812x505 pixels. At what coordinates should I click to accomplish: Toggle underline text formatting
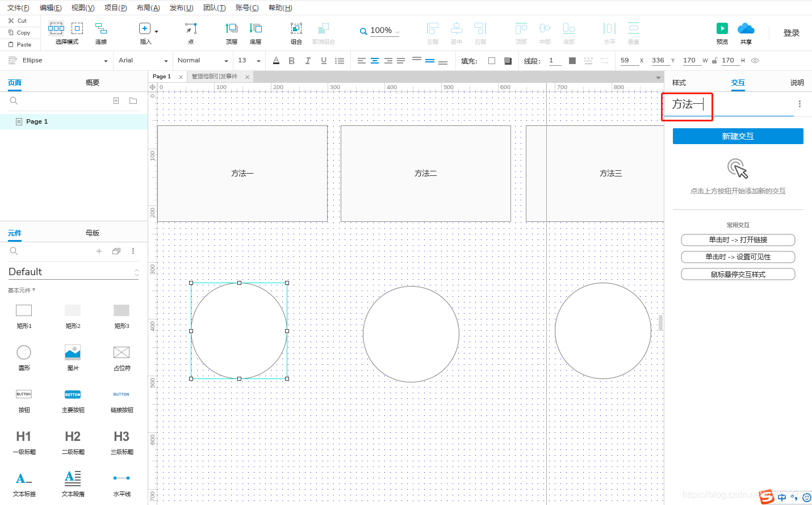(x=323, y=60)
